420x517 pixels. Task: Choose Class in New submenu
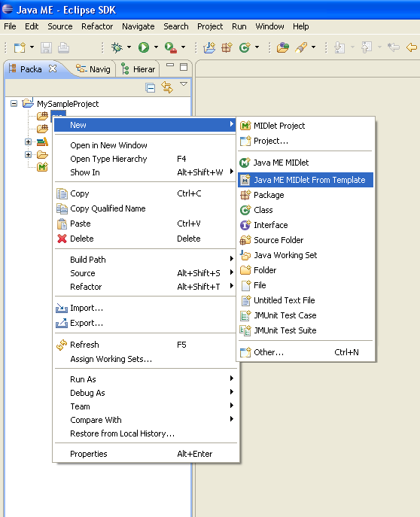pos(306,210)
